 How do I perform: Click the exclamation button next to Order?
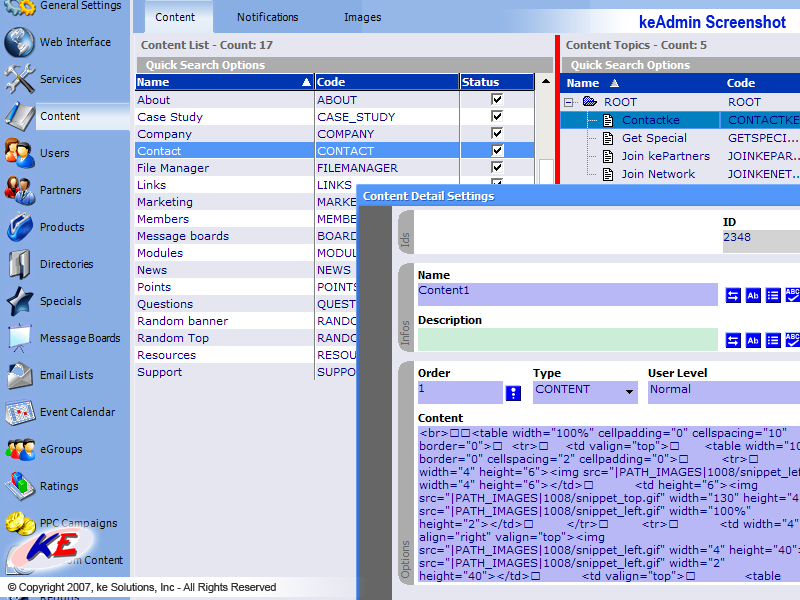(513, 393)
